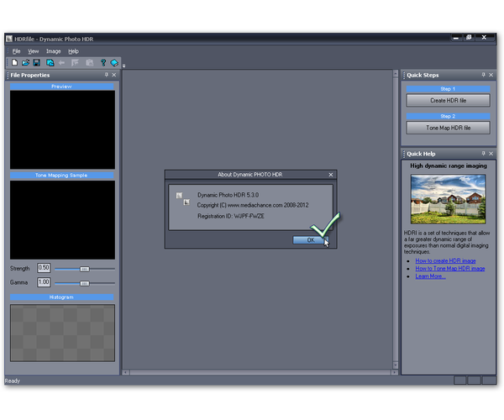Screen dimensions: 504x420
Task: Click the Open folder toolbar icon
Action: [26, 62]
